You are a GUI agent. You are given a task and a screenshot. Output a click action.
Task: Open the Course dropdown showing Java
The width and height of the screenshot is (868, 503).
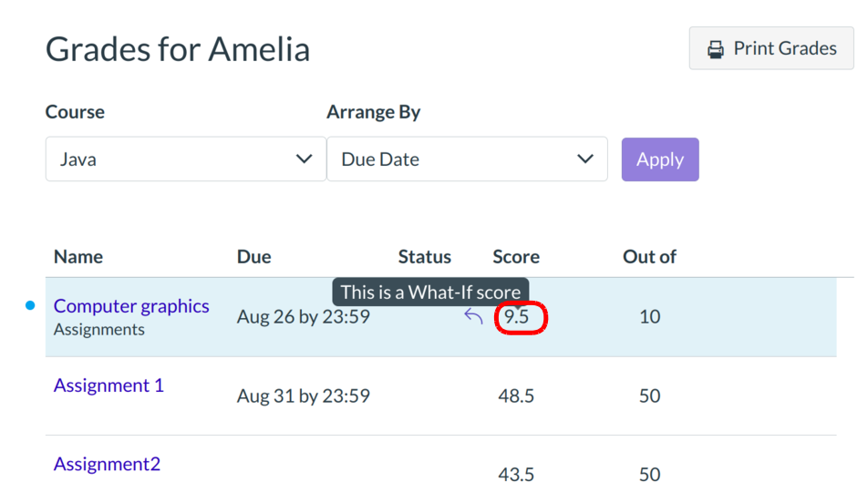click(185, 159)
